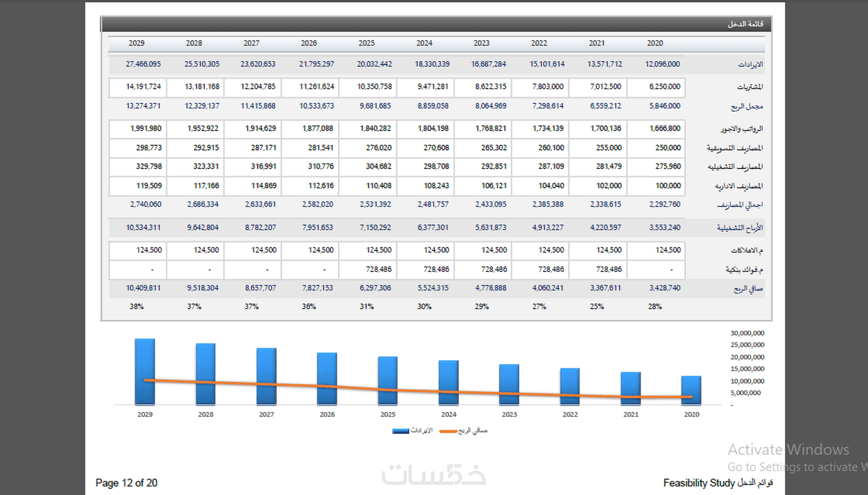Select net profit value 10,409,811
The width and height of the screenshot is (868, 495).
(143, 288)
